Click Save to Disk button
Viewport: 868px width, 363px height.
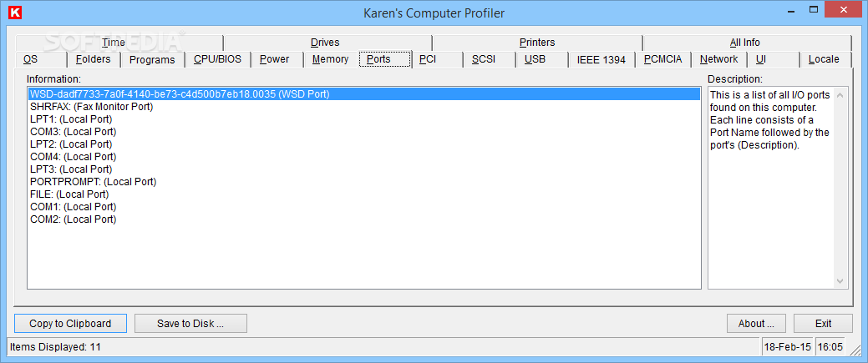coord(190,324)
